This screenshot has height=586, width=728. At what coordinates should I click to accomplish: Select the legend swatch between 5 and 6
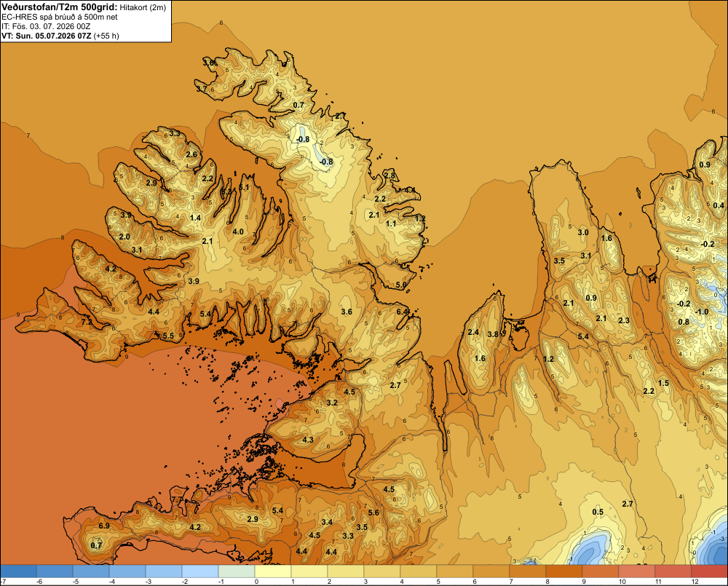(x=454, y=571)
